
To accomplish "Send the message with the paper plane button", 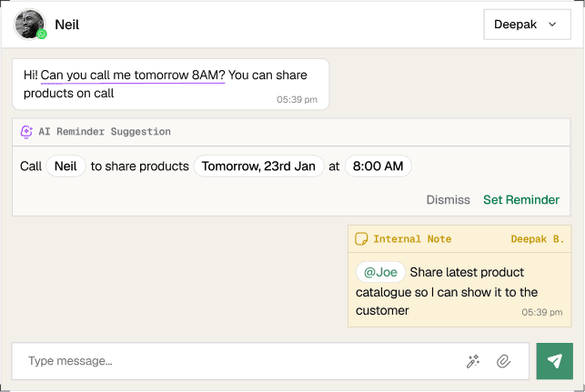I will click(x=554, y=361).
